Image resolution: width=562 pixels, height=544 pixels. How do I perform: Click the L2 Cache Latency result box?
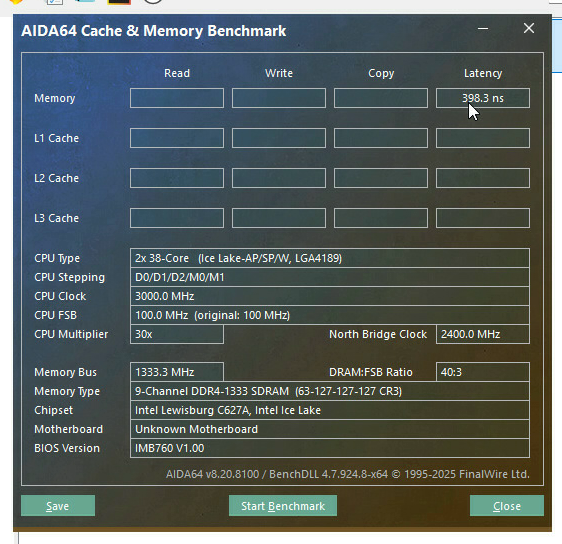483,178
